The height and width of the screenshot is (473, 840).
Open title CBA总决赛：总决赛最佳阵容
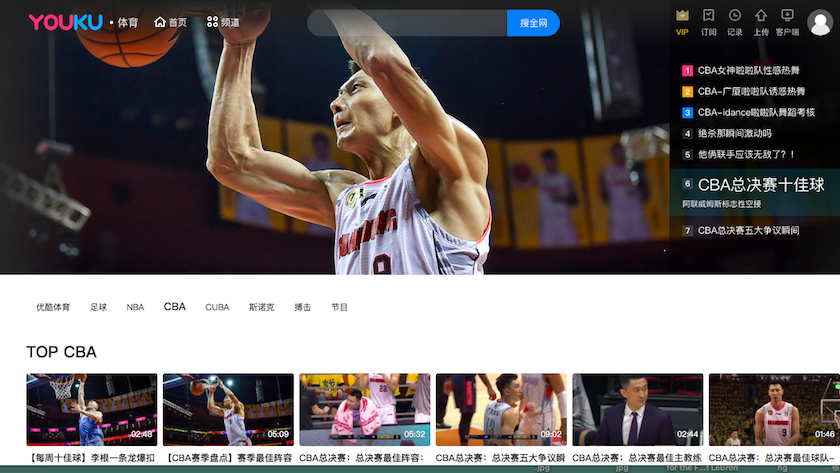click(362, 458)
